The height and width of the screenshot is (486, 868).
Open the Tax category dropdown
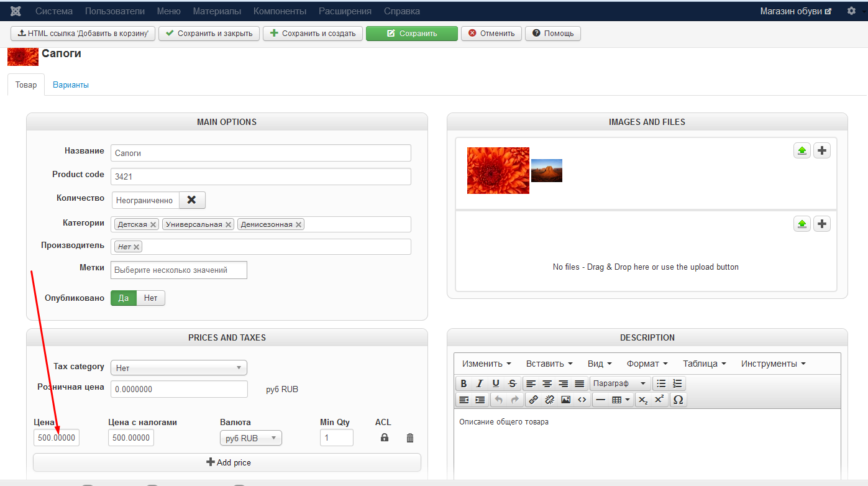click(x=179, y=368)
